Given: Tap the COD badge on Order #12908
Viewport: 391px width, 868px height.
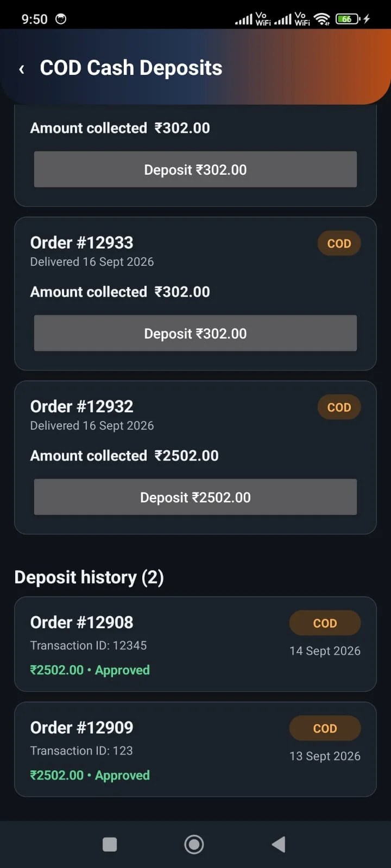Looking at the screenshot, I should 325,623.
